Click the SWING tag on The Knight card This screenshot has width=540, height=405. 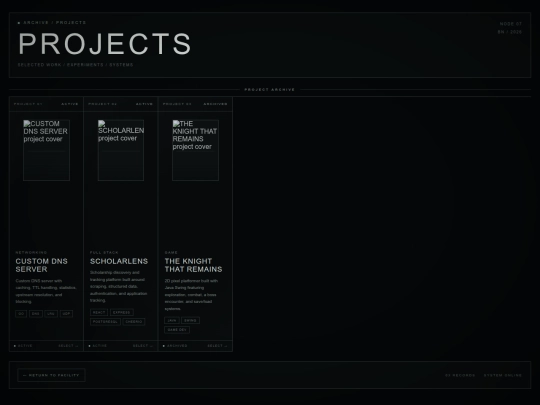coord(190,320)
